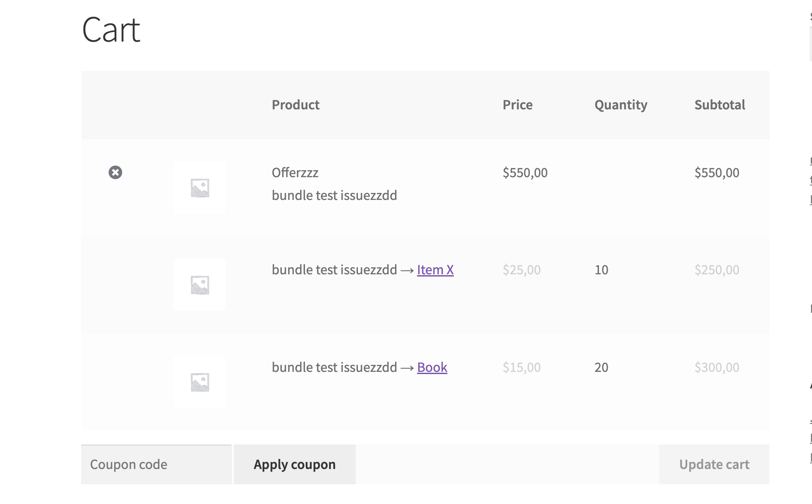Click the $550,00 price in Offerzzz row
This screenshot has width=812, height=504.
pyautogui.click(x=525, y=173)
